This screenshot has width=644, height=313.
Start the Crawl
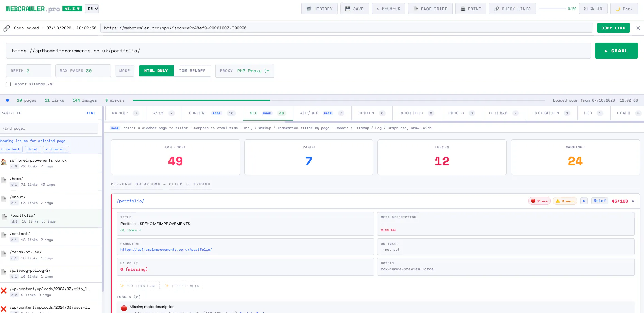[616, 51]
